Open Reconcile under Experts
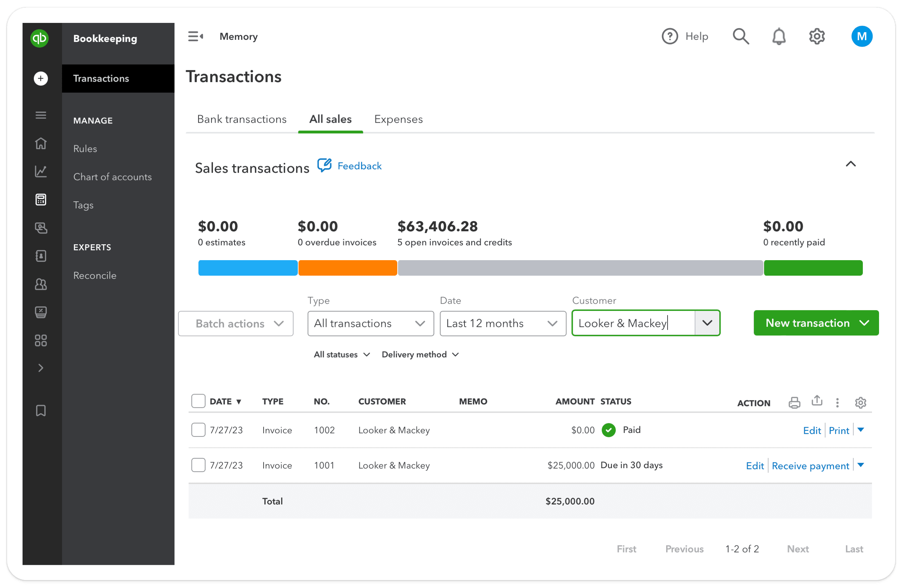903x588 pixels. (95, 275)
